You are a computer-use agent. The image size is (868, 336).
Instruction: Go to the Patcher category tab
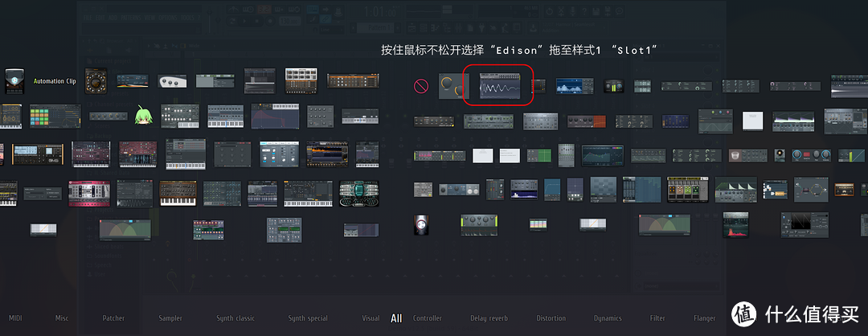click(113, 318)
